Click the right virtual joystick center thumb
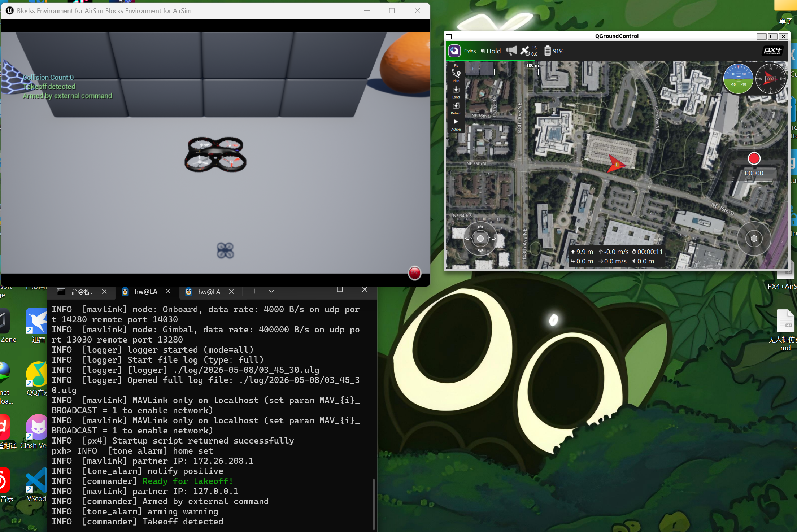The height and width of the screenshot is (532, 797). pos(754,239)
